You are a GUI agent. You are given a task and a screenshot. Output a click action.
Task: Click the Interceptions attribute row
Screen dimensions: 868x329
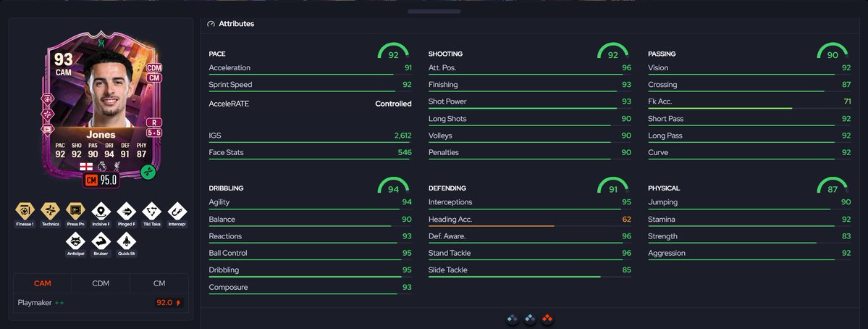pos(530,203)
